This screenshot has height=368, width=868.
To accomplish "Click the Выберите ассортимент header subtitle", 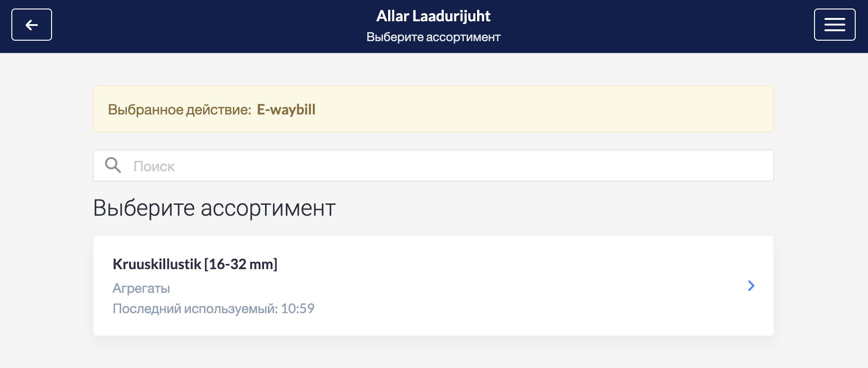I will 434,37.
